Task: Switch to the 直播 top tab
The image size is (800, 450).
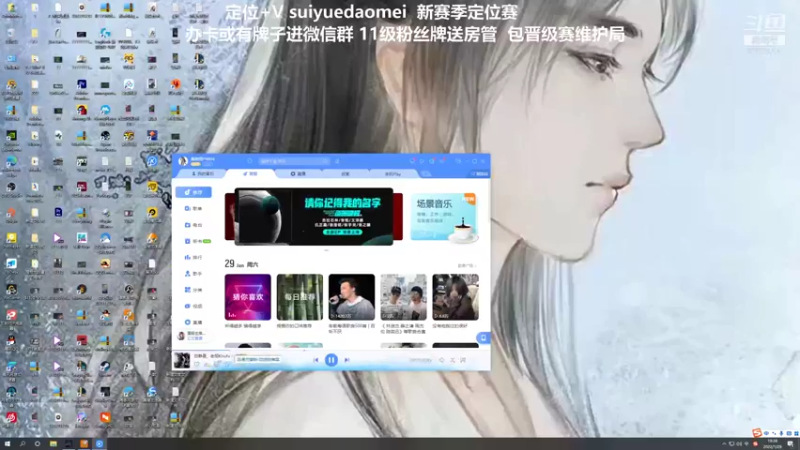Action: coord(298,174)
